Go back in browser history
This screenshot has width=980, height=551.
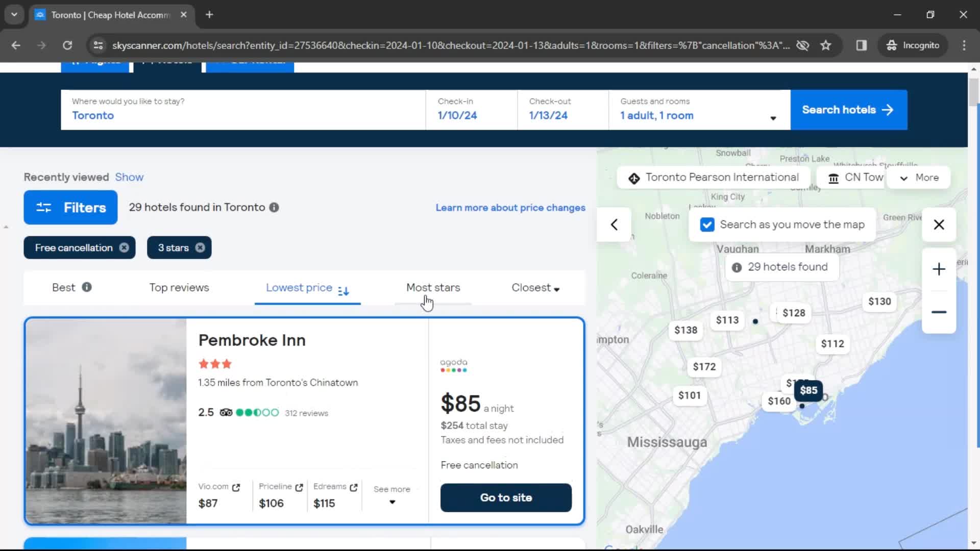(16, 45)
